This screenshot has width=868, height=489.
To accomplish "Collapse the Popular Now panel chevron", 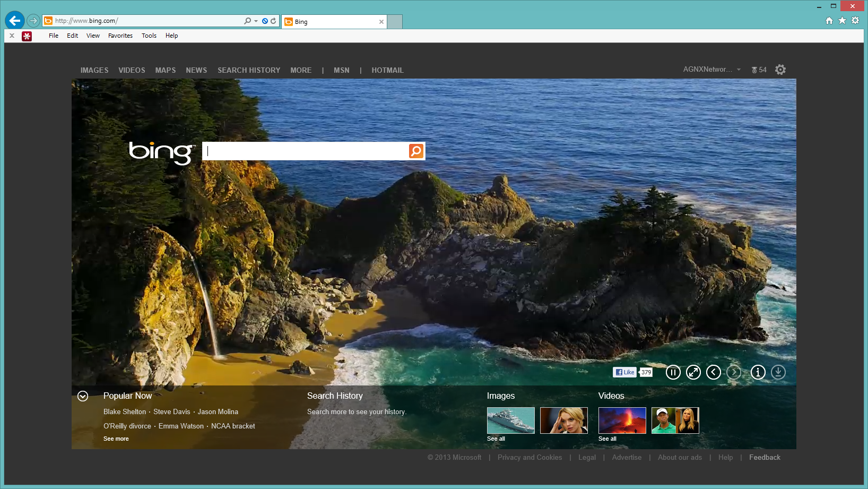I will coord(83,396).
